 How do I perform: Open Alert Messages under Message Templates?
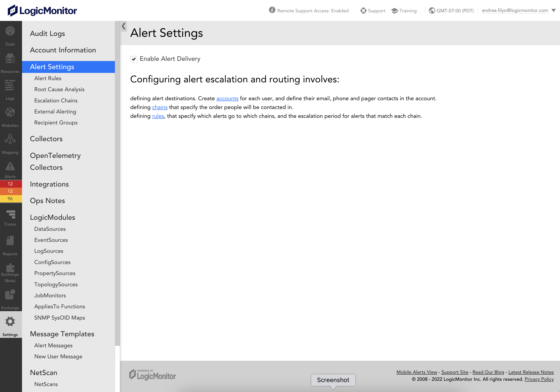[53, 345]
